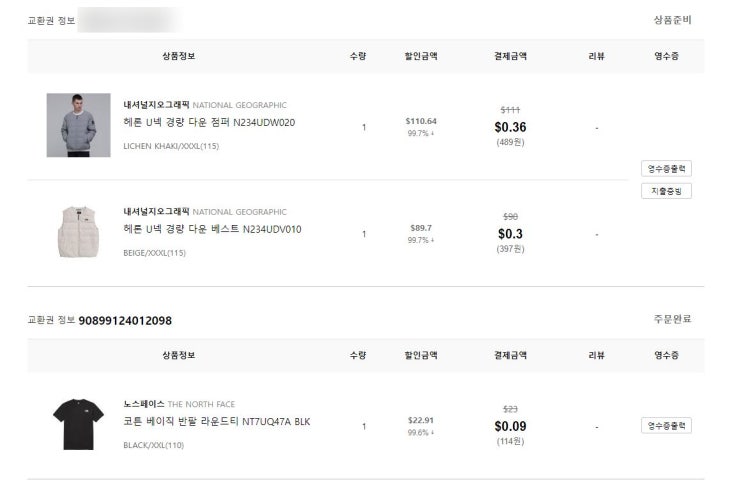Open the beige down vest product thumbnail
The height and width of the screenshot is (489, 743).
click(78, 232)
